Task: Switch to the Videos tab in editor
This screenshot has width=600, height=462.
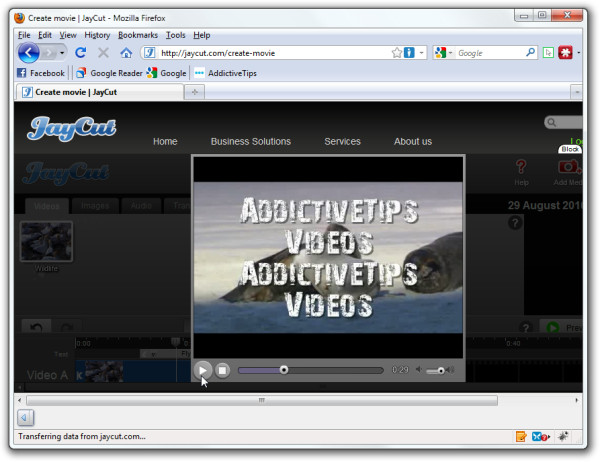Action: 47,206
